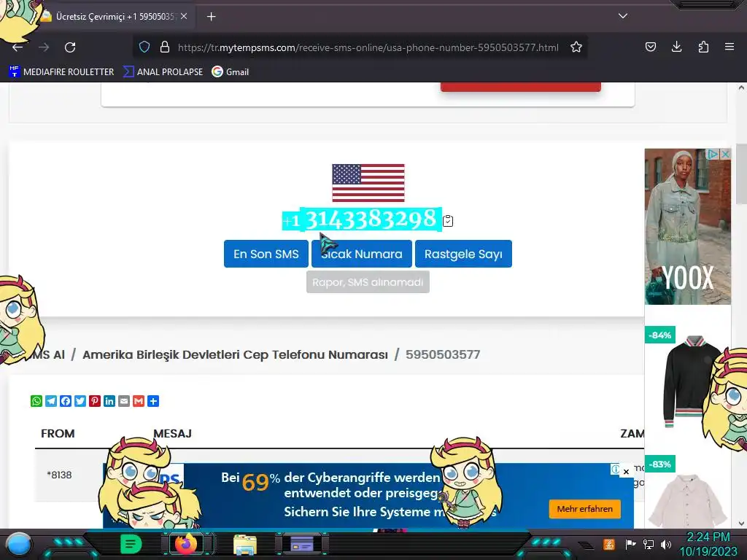
Task: Share via the WhatsApp icon
Action: click(x=36, y=401)
